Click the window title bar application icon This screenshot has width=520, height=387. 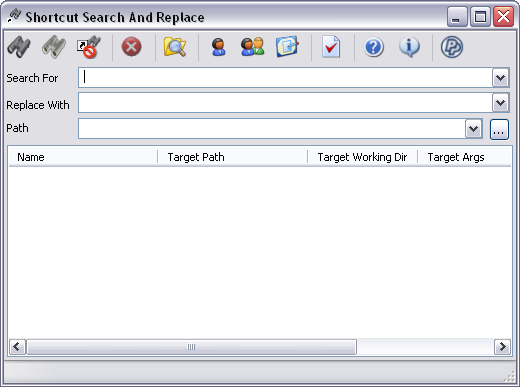(x=14, y=16)
